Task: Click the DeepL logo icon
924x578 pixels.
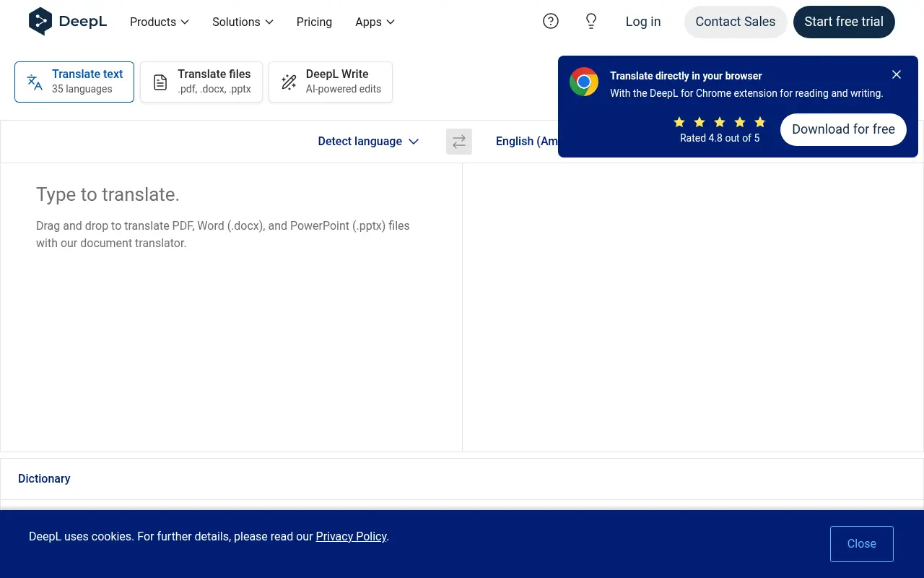Action: 40,22
